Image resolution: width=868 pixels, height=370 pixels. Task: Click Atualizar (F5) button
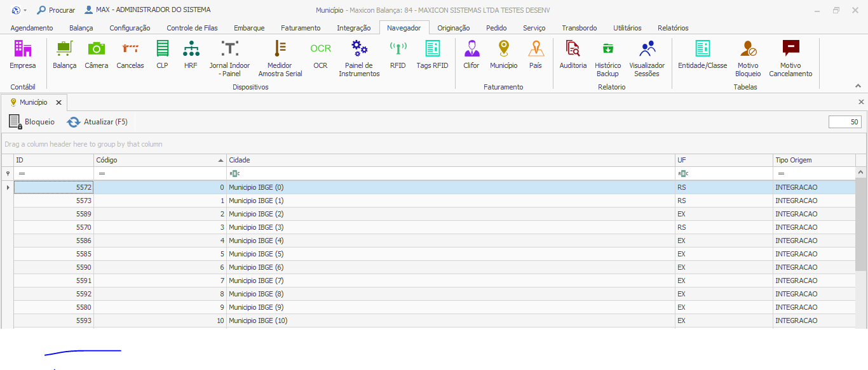(x=98, y=122)
